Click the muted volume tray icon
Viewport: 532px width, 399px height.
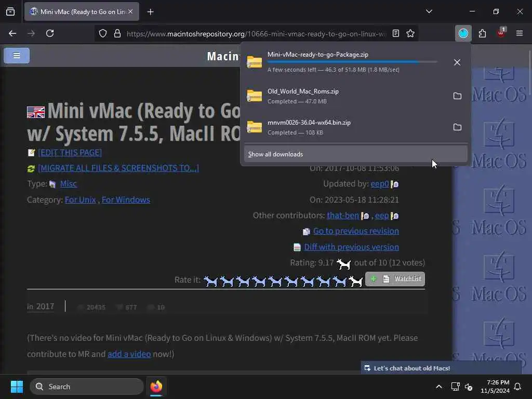(469, 387)
